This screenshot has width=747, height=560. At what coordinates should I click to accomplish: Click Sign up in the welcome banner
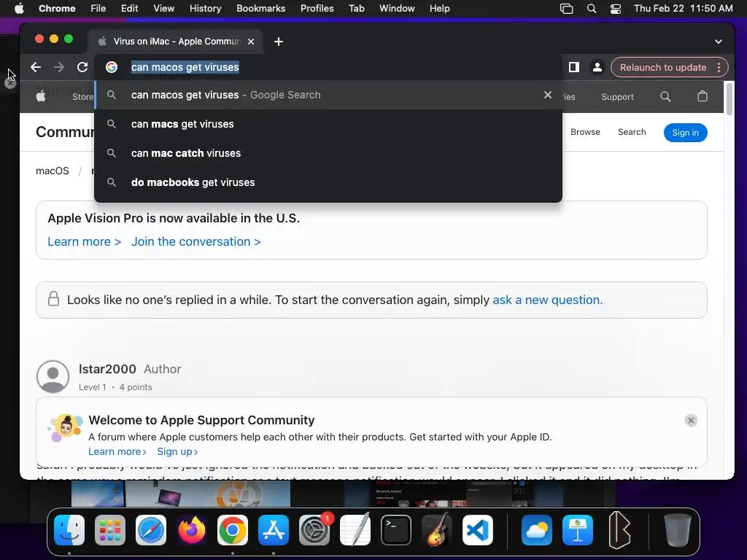[x=177, y=451]
